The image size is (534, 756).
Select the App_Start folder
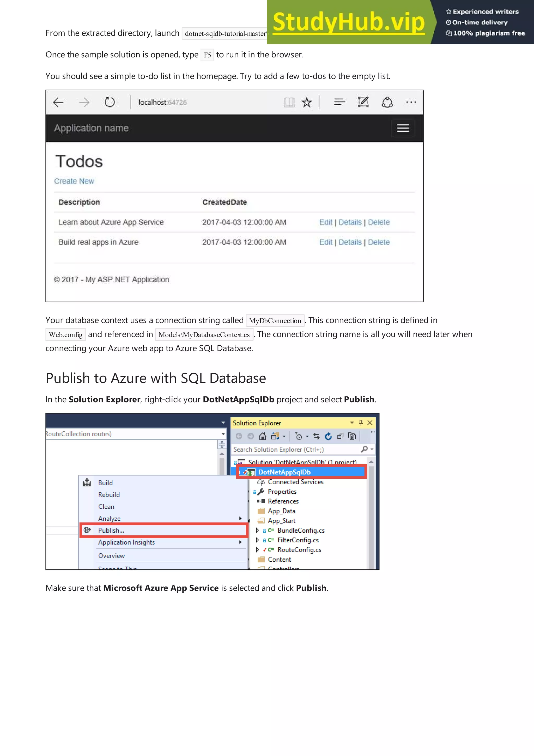click(282, 521)
